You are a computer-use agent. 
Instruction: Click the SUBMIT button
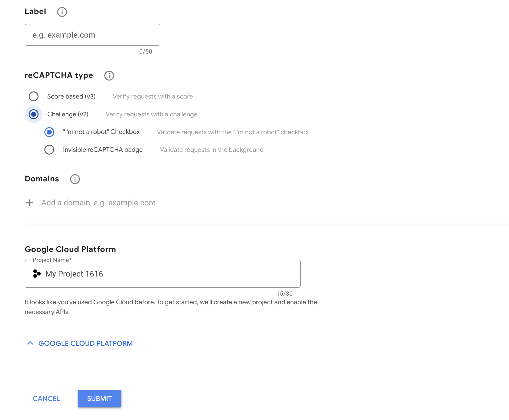tap(100, 399)
